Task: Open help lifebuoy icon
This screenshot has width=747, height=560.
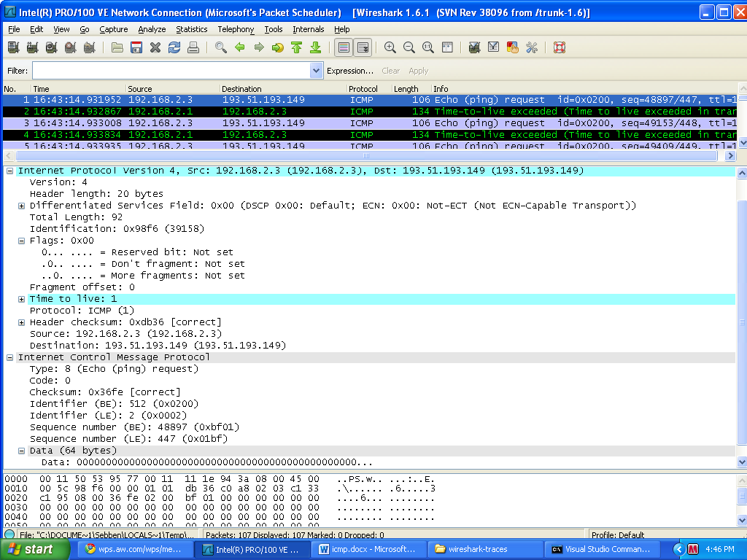Action: [560, 47]
